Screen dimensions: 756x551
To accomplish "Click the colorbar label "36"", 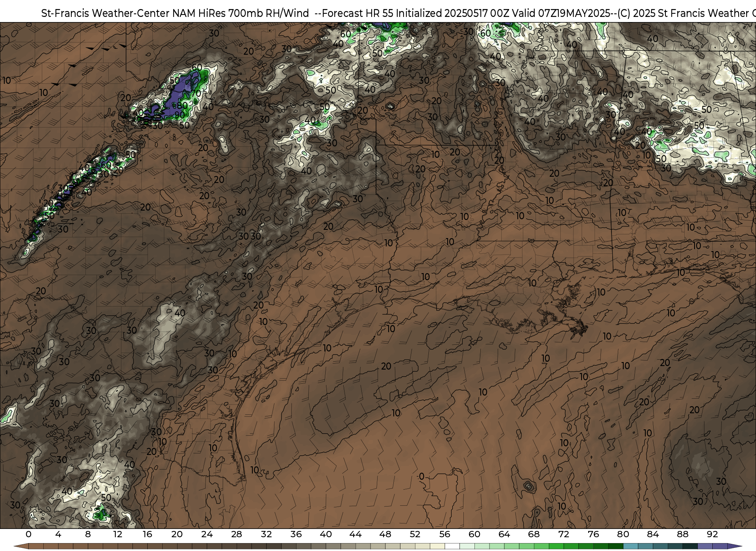I will pos(296,534).
